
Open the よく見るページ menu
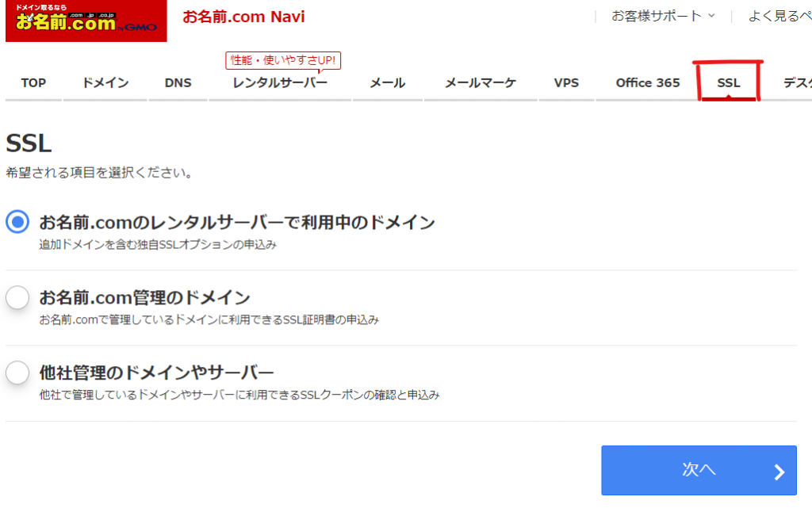point(780,16)
